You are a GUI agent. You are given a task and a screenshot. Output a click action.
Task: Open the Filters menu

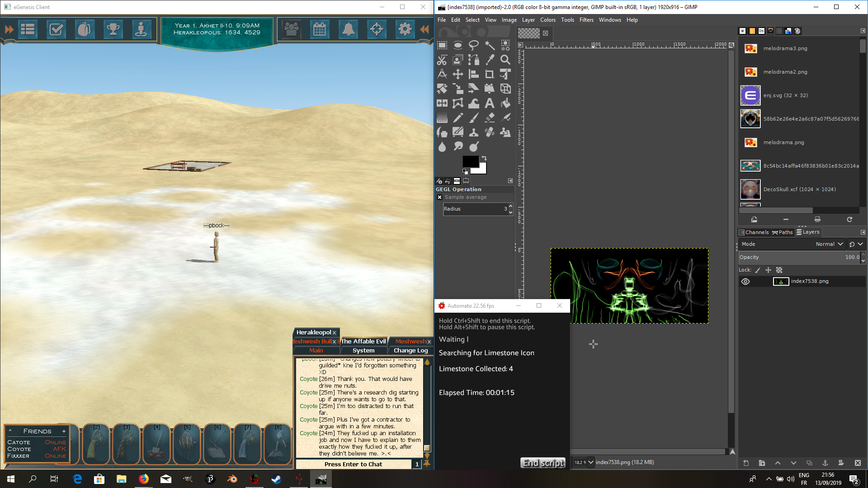[x=586, y=20]
